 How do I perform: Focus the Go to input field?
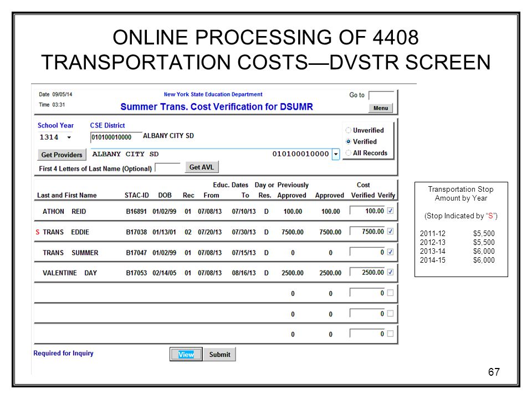[x=381, y=95]
